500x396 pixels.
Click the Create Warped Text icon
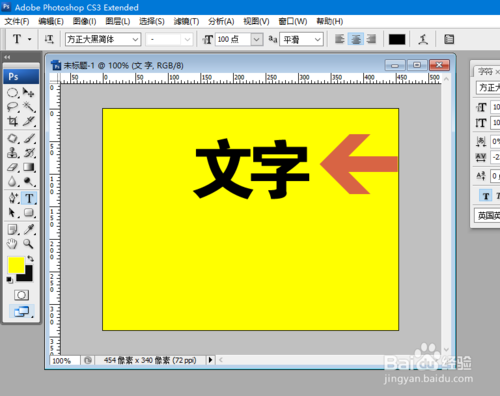pyautogui.click(x=423, y=39)
